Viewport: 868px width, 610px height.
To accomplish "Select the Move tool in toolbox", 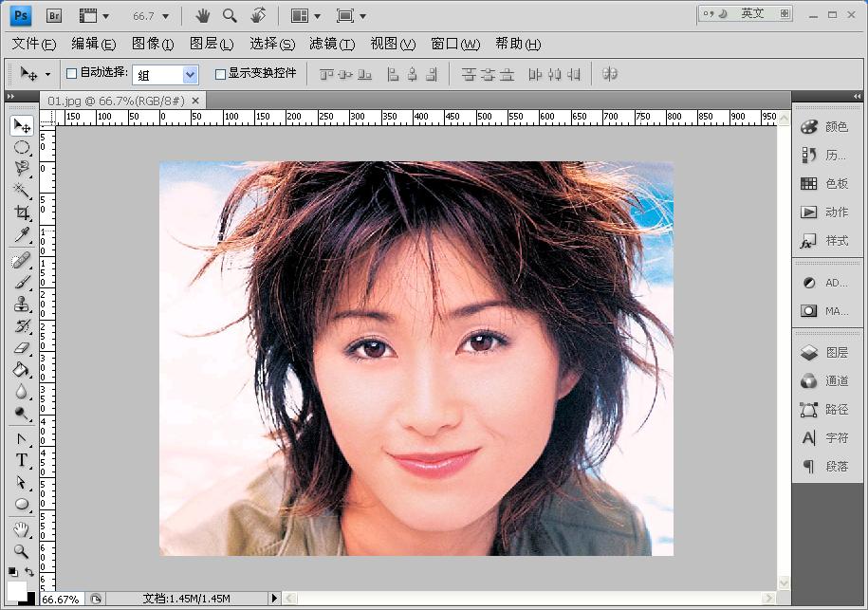I will point(22,126).
